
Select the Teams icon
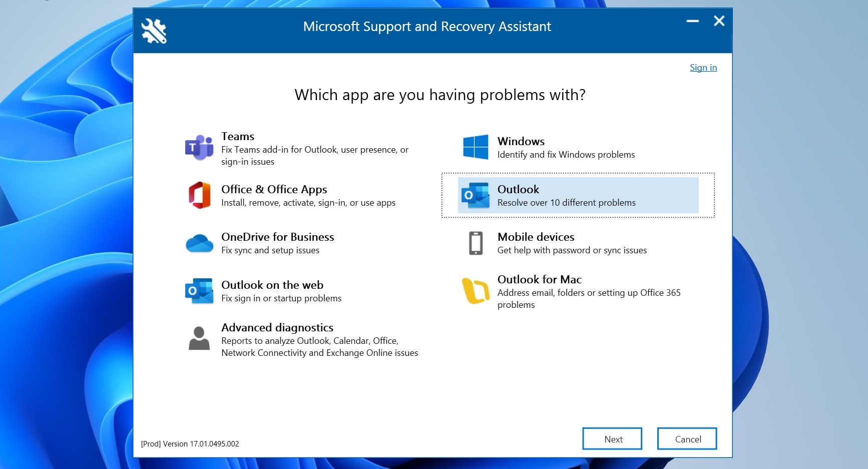[199, 147]
